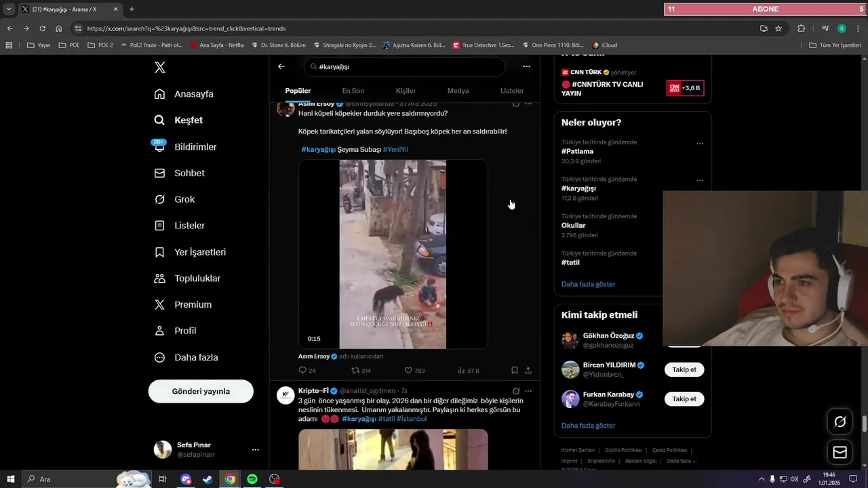Open Grok from sidebar
This screenshot has width=868, height=488.
coord(174,199)
